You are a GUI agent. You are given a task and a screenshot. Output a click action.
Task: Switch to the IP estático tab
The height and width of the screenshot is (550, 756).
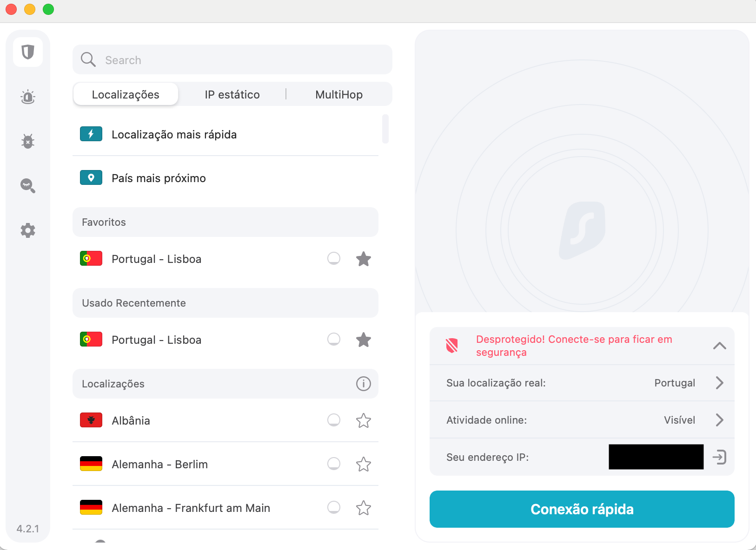pos(232,94)
